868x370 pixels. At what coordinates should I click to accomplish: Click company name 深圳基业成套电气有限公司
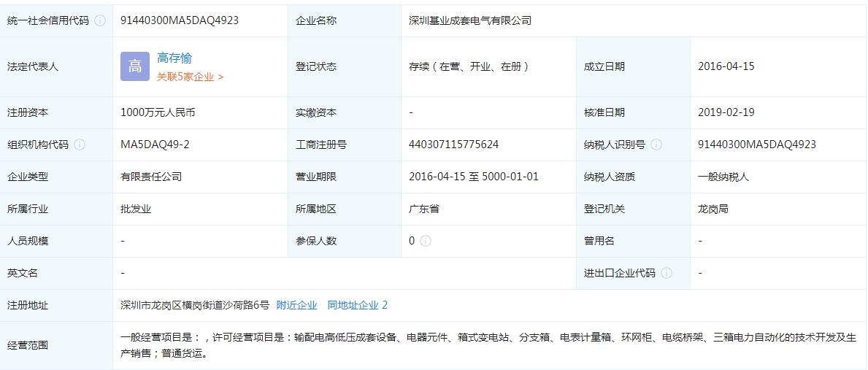(470, 20)
